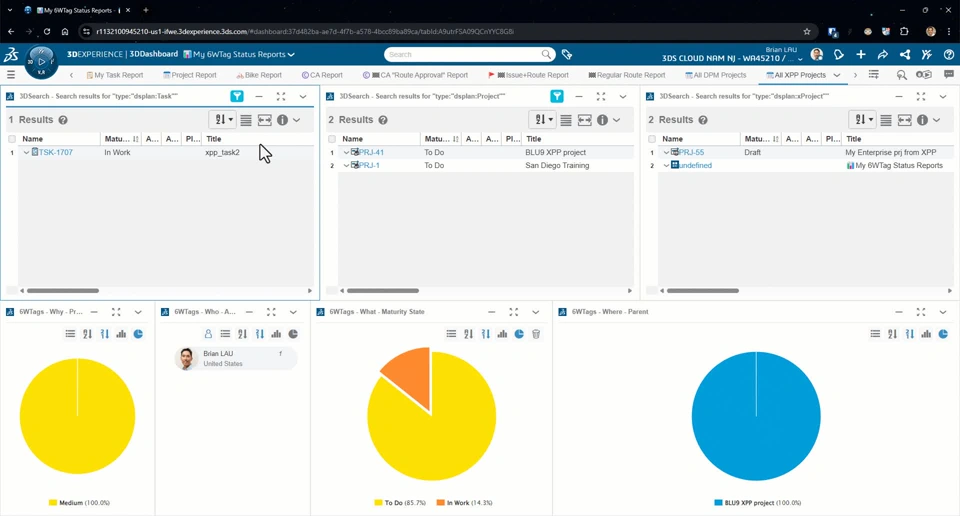
Task: Click the blue BLU9 XPP project legend swatch
Action: pyautogui.click(x=718, y=503)
